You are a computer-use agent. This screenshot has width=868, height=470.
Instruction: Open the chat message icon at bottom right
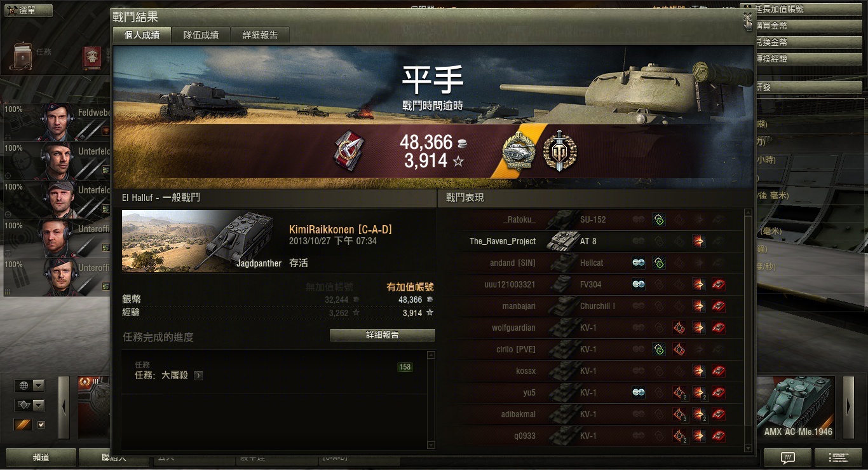(787, 457)
